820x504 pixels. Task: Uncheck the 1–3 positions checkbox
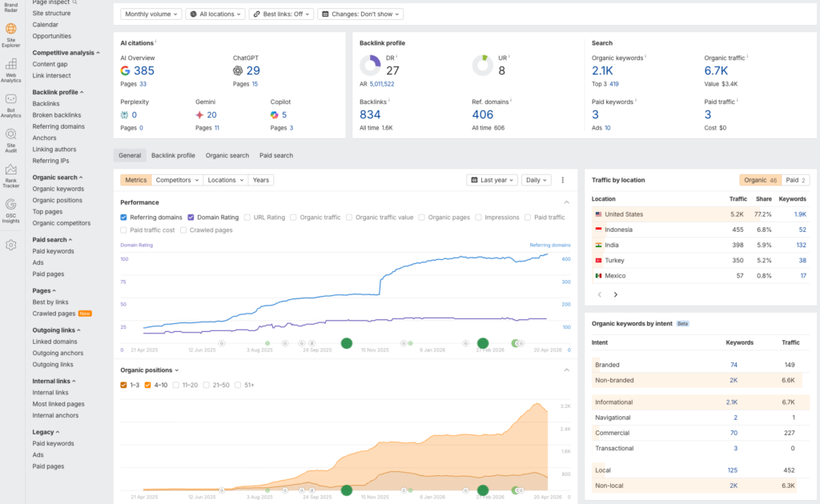pyautogui.click(x=123, y=385)
